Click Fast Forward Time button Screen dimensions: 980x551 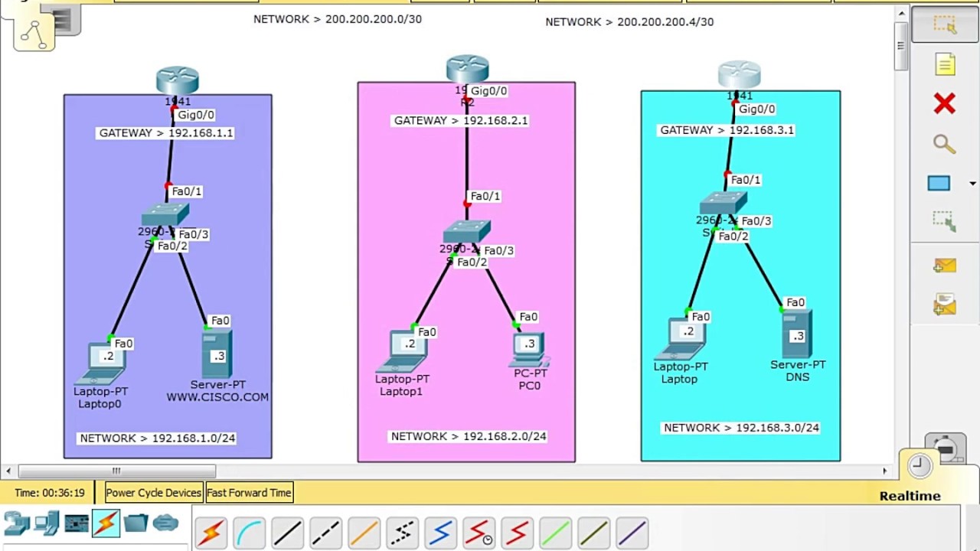tap(249, 493)
